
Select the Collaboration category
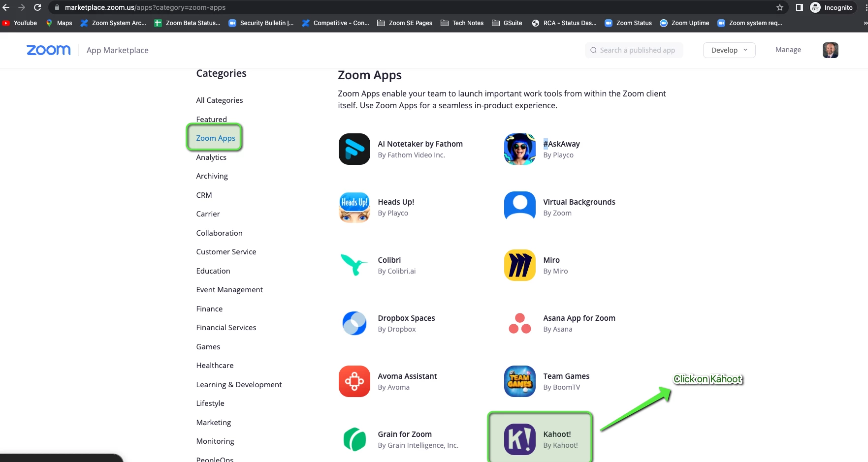[x=220, y=233]
